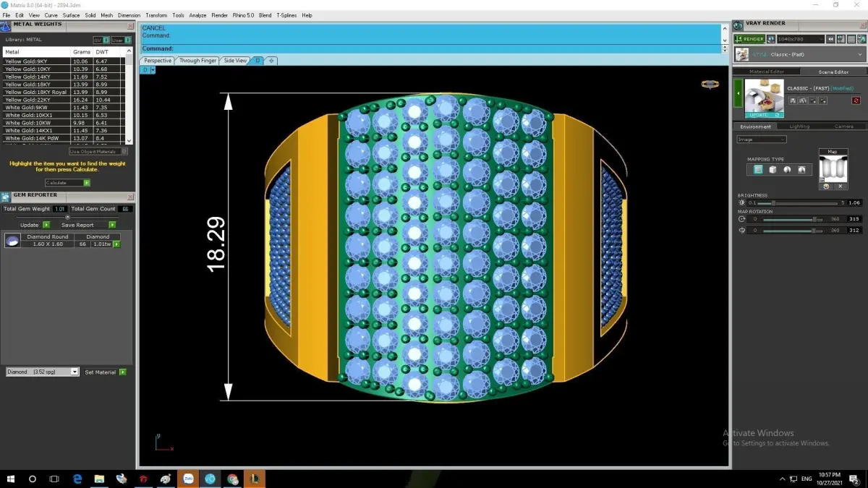Open File Explorer from the taskbar
The image size is (868, 488).
(99, 479)
